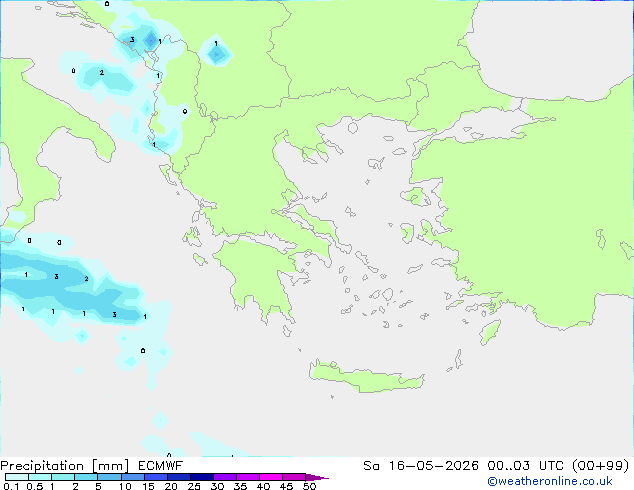Viewport: 634px width, 490px height.
Task: Click the '00..03 UTC' time range text
Action: [x=528, y=466]
